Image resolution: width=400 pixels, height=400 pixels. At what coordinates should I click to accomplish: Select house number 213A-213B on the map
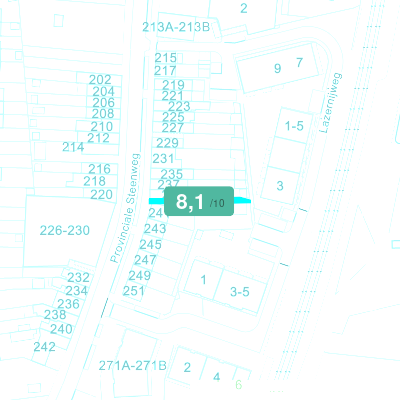tap(176, 27)
